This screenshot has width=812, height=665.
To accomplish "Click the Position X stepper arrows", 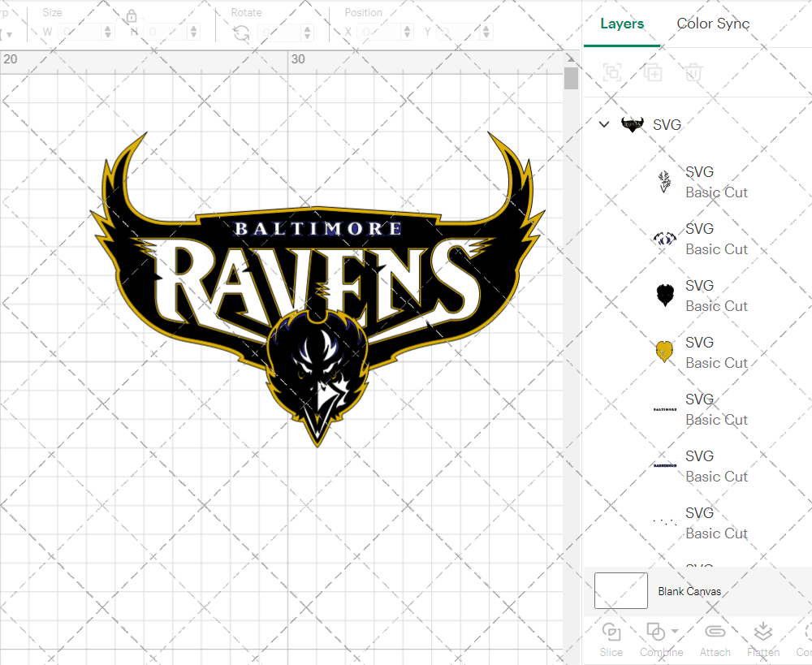I will point(408,32).
